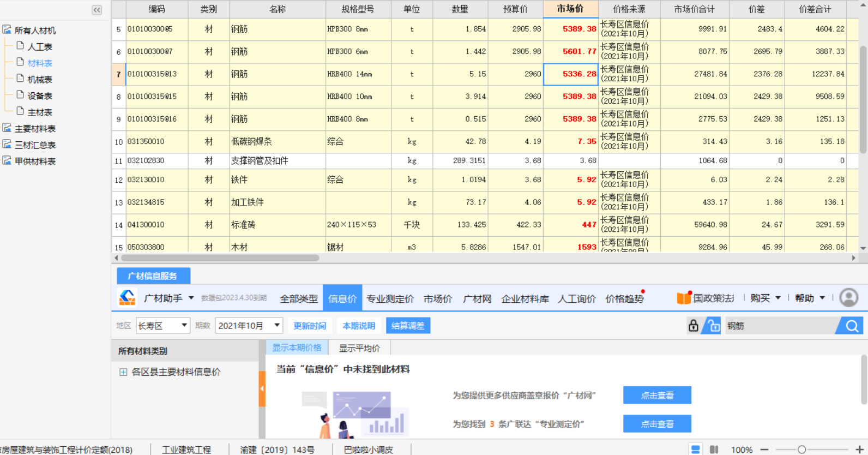868x455 pixels.
Task: Click the search magnifier button
Action: pyautogui.click(x=852, y=326)
